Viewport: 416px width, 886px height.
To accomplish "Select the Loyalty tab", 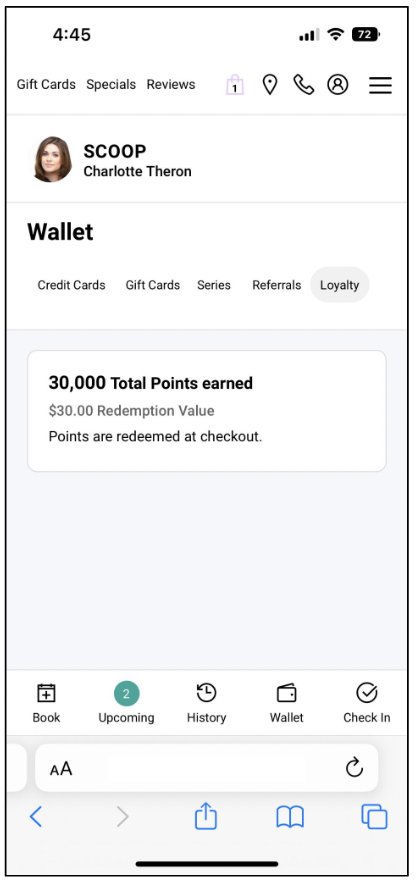I will [x=340, y=285].
